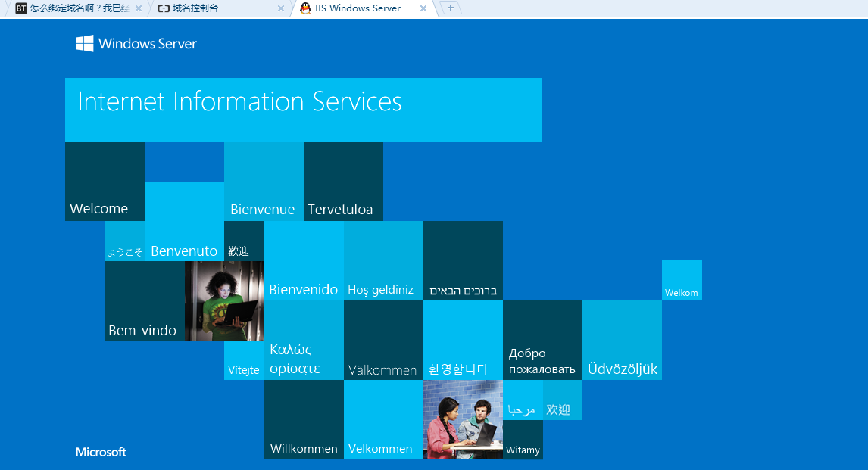Viewport: 868px width, 470px height.
Task: Click the penguin favicon on IIS tab
Action: (305, 8)
